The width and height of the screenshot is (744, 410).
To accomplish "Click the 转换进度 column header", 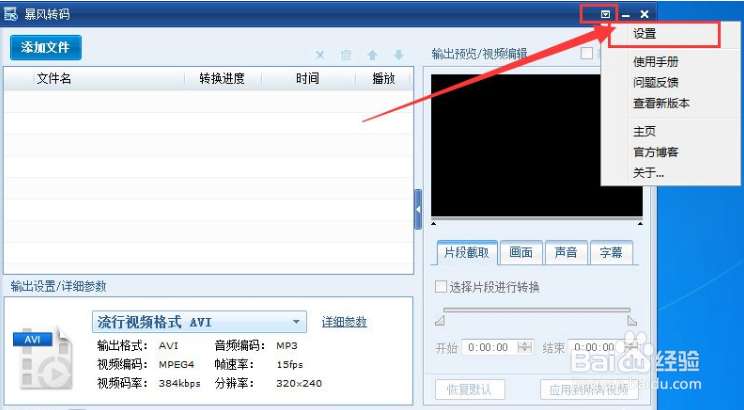I will point(222,79).
